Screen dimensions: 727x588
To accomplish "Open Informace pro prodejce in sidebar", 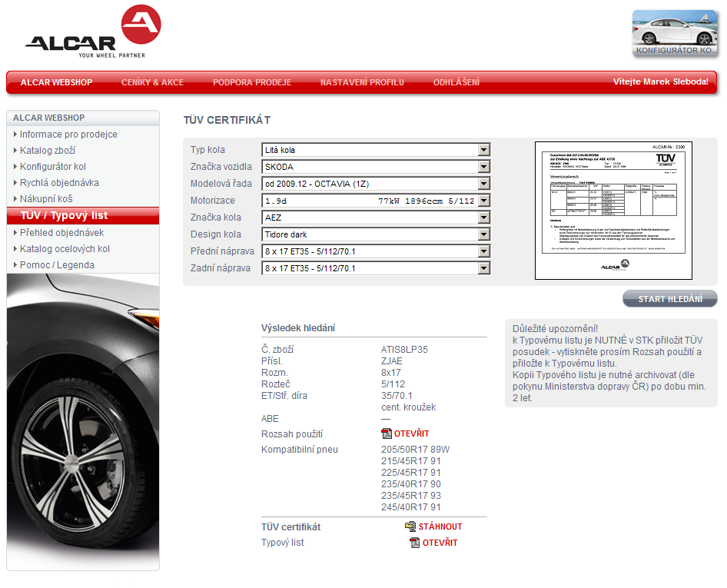I will [68, 135].
